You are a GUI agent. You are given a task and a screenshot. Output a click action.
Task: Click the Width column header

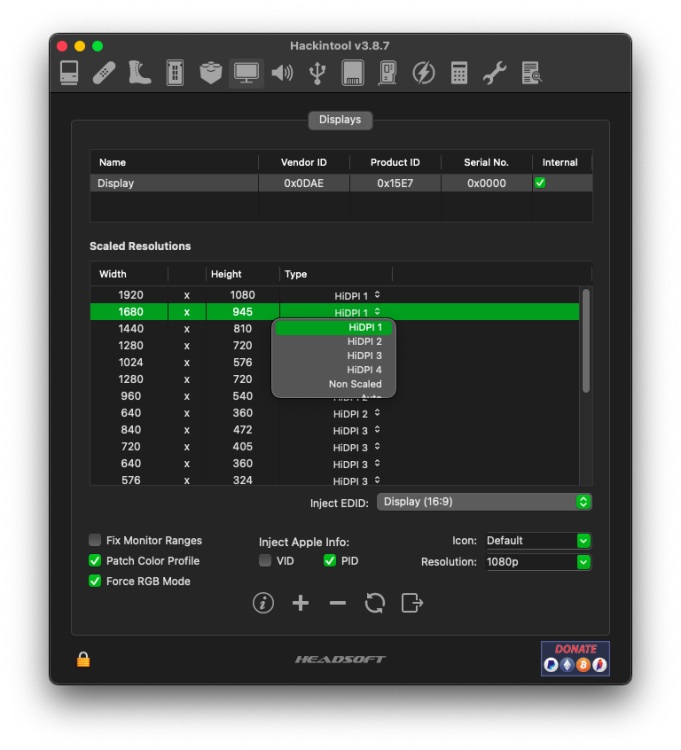[129, 274]
